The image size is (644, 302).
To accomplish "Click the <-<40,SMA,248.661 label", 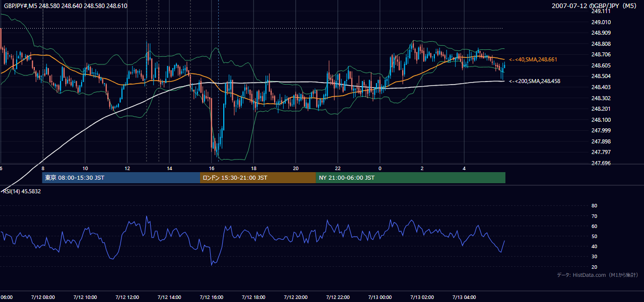I will [533, 59].
